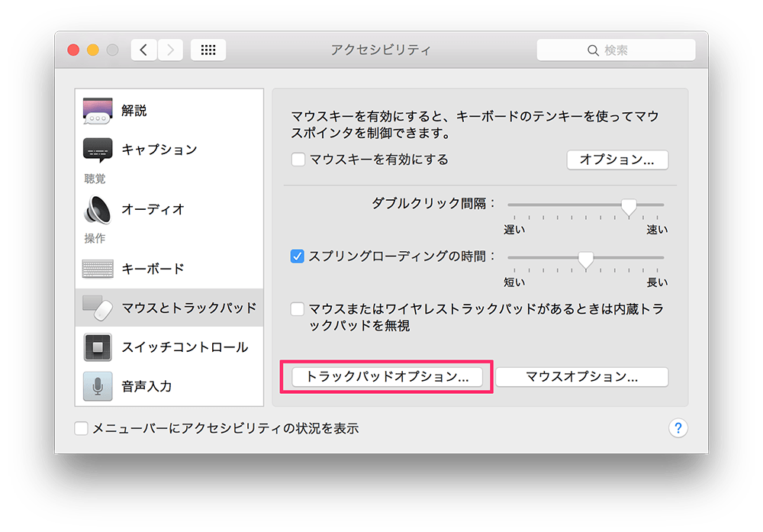Open オプション… for mouse keys

tap(617, 160)
